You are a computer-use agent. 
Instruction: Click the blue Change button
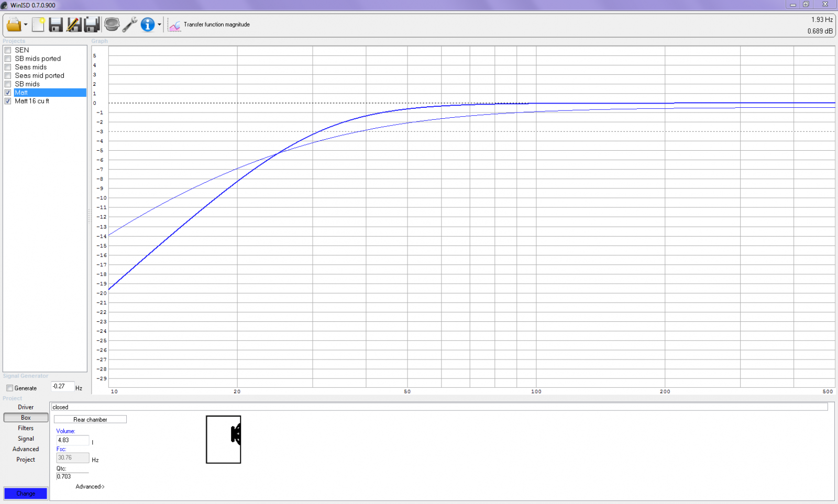pos(26,494)
